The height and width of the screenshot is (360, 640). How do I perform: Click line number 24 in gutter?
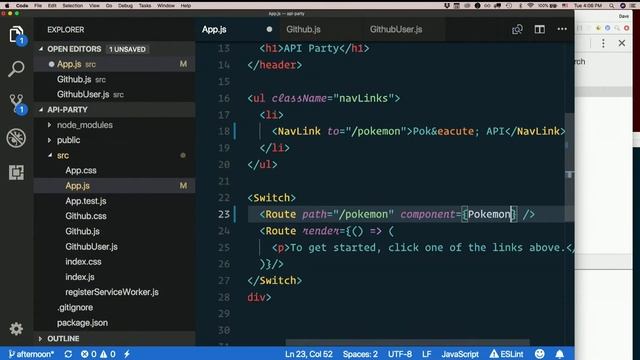(x=224, y=231)
